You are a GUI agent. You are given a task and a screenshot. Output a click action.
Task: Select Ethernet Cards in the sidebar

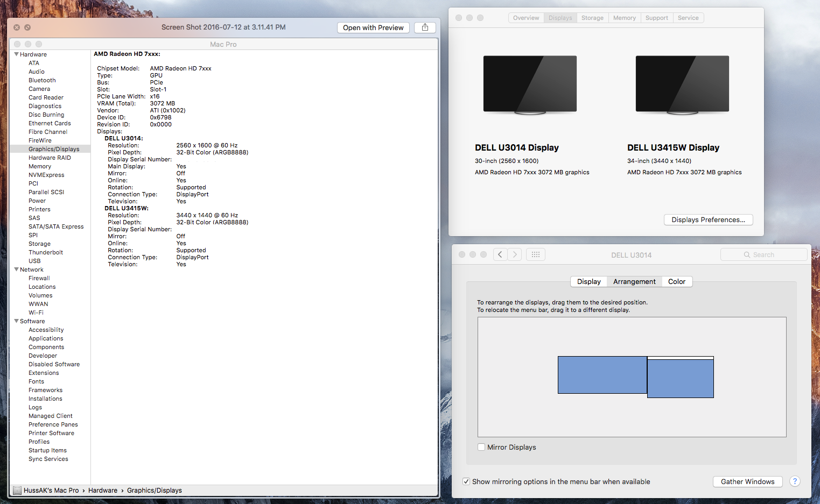(x=50, y=123)
